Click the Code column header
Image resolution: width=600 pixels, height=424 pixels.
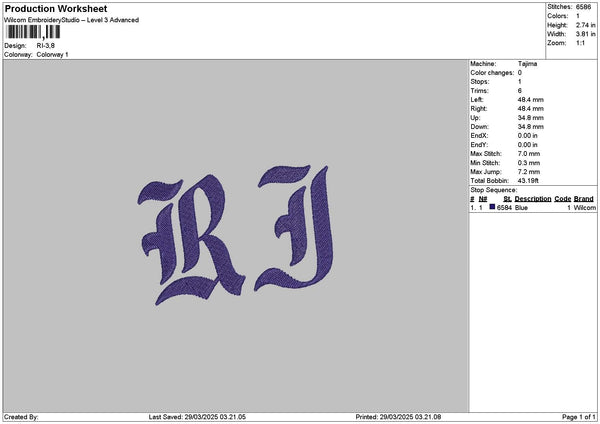(x=563, y=199)
